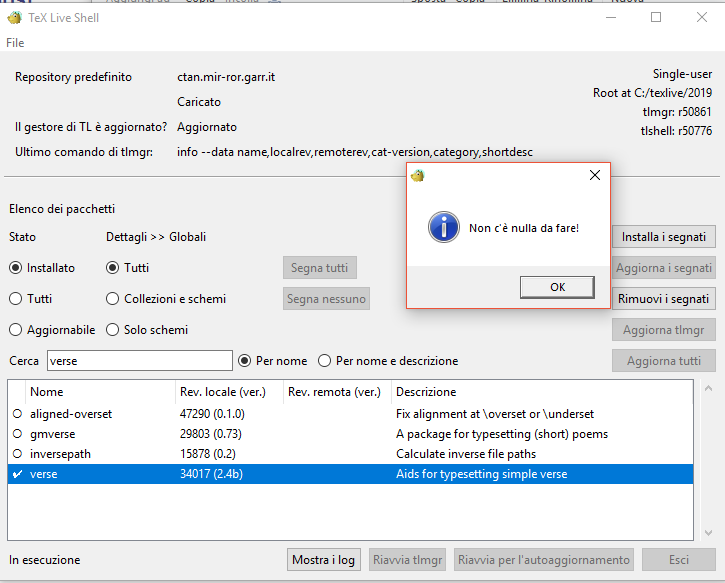Viewport: 725px width, 583px height.
Task: Click the repository ctan.mir-ror.garr.it text
Action: 226,77
